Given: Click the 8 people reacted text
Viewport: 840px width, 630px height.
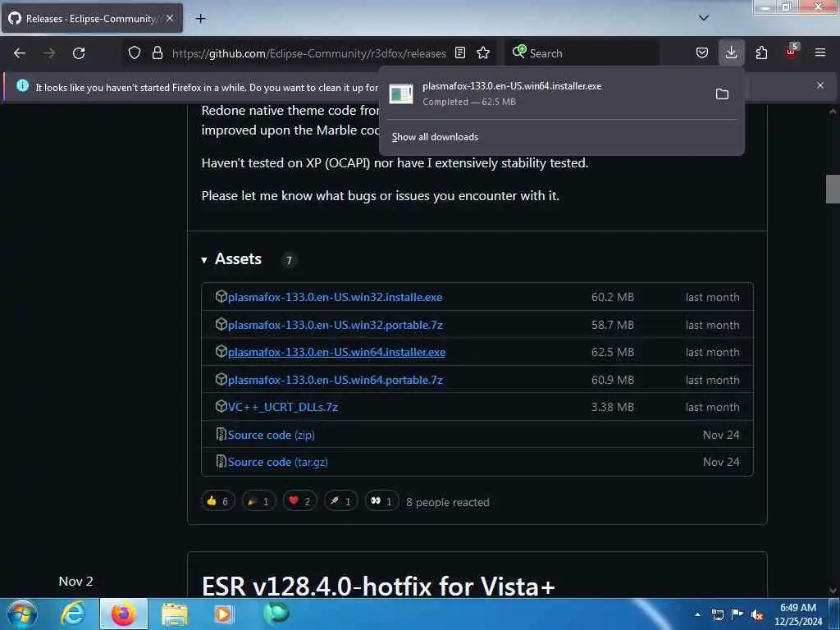Looking at the screenshot, I should [448, 503].
